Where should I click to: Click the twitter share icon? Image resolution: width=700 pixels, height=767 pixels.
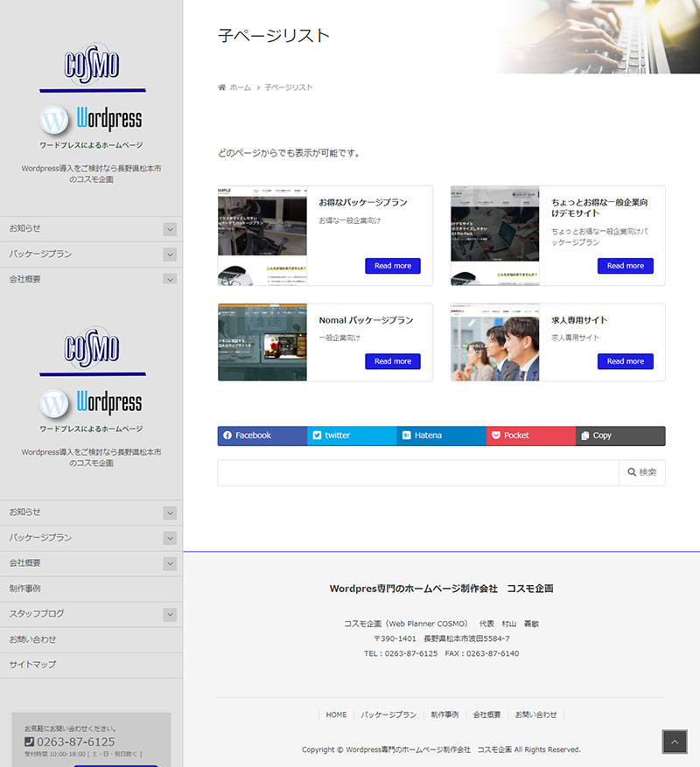pyautogui.click(x=317, y=436)
